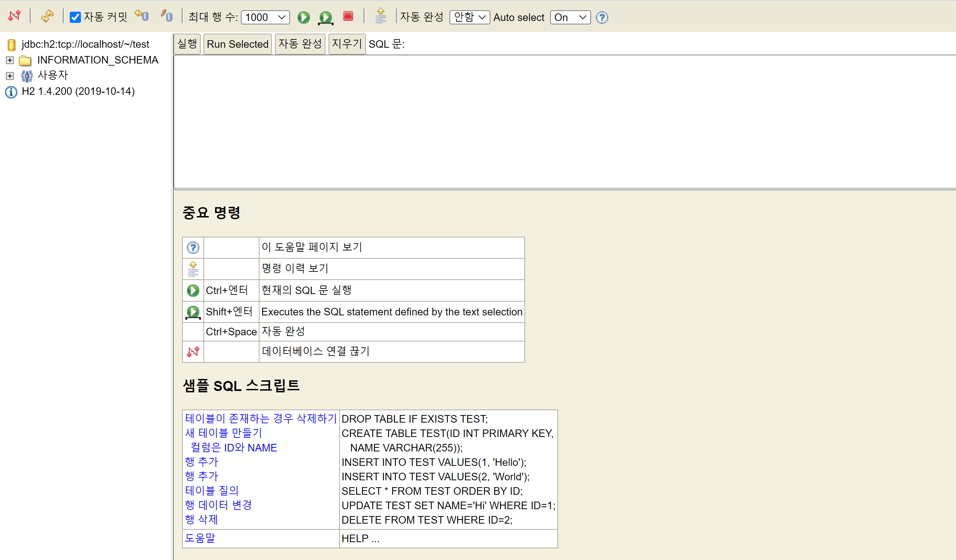This screenshot has width=956, height=560.
Task: Click the rollback icon
Action: (142, 16)
